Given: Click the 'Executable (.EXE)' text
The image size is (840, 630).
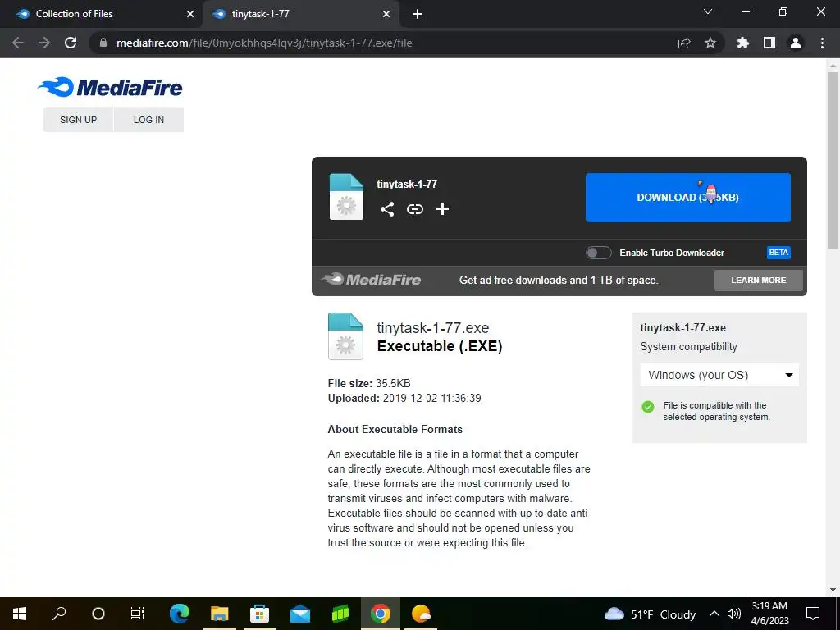Looking at the screenshot, I should coord(440,346).
